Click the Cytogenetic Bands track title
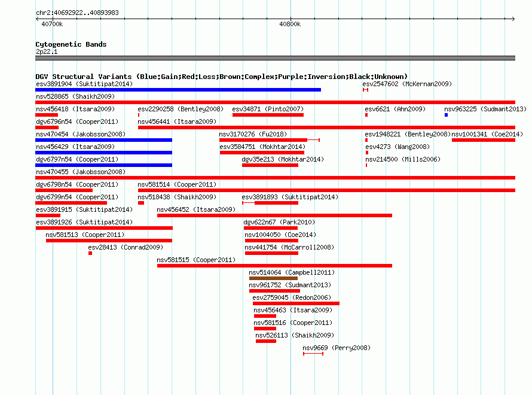This screenshot has width=532, height=395. click(x=71, y=44)
